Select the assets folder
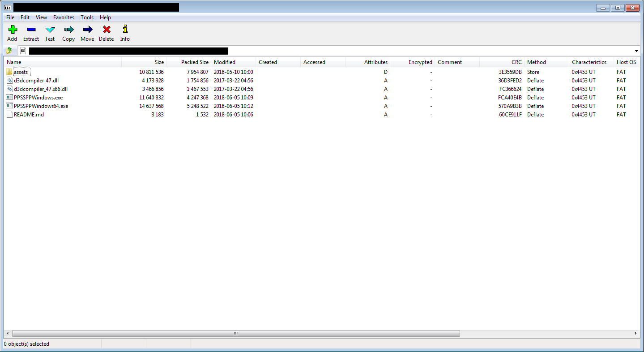 (x=21, y=72)
